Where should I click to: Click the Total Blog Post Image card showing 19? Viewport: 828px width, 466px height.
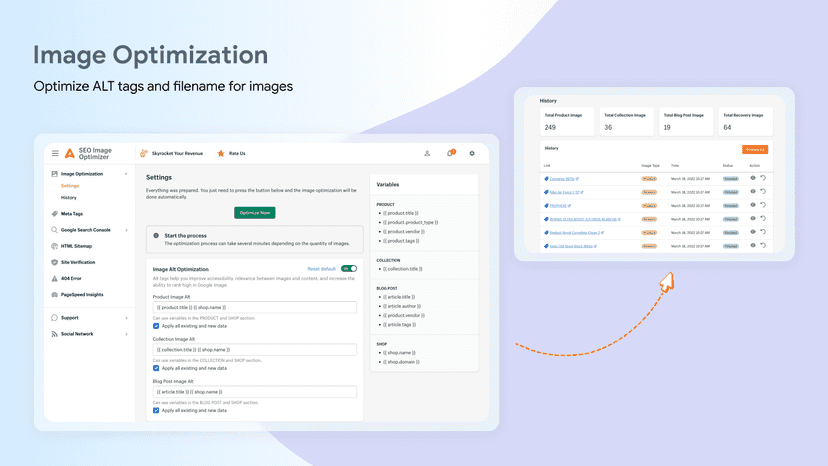685,122
